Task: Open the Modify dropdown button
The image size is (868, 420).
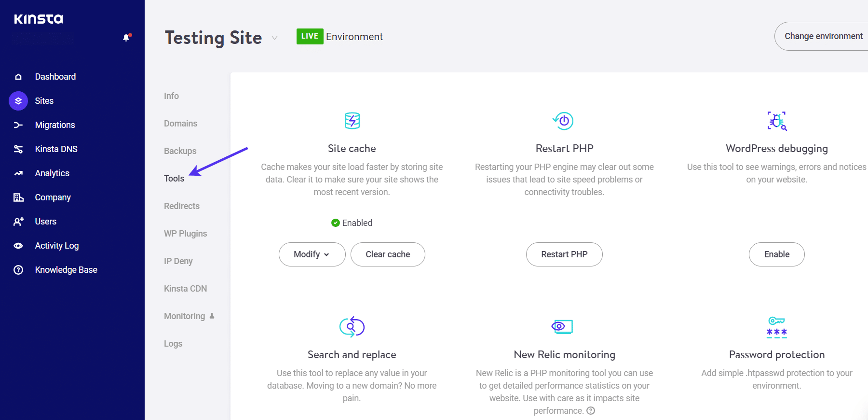Action: click(x=312, y=254)
